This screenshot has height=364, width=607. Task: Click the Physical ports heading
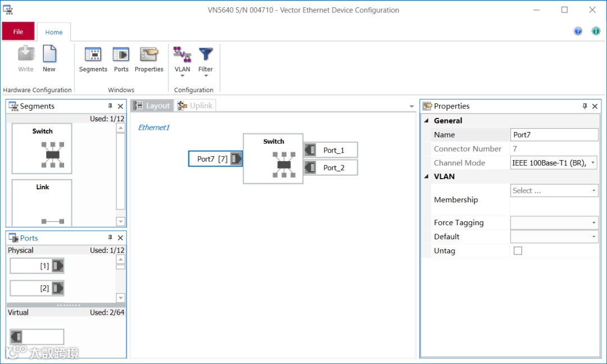tap(21, 251)
